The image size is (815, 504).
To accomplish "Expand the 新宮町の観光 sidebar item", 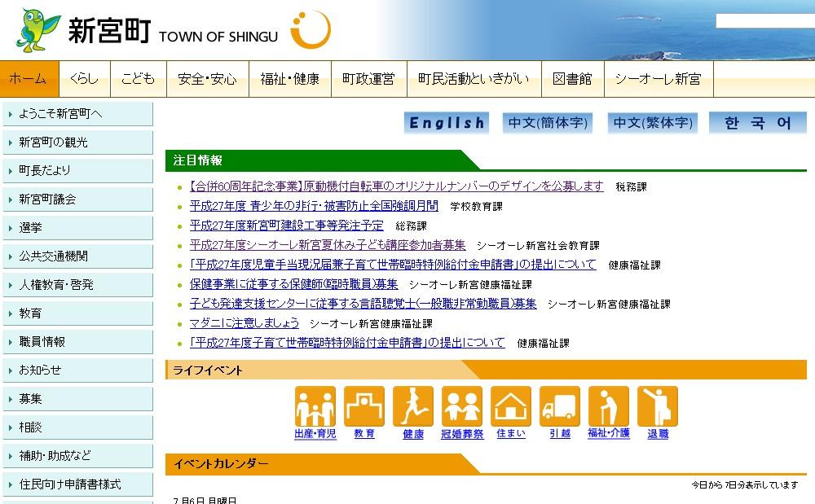I will click(x=77, y=142).
